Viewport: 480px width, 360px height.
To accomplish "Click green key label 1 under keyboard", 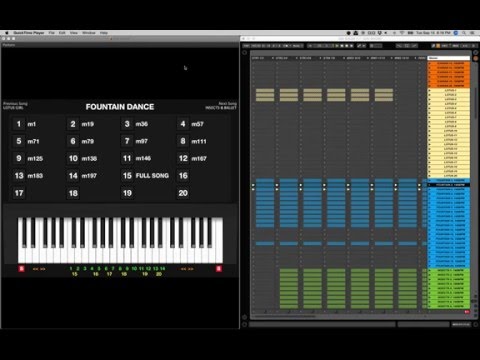I will (x=71, y=268).
